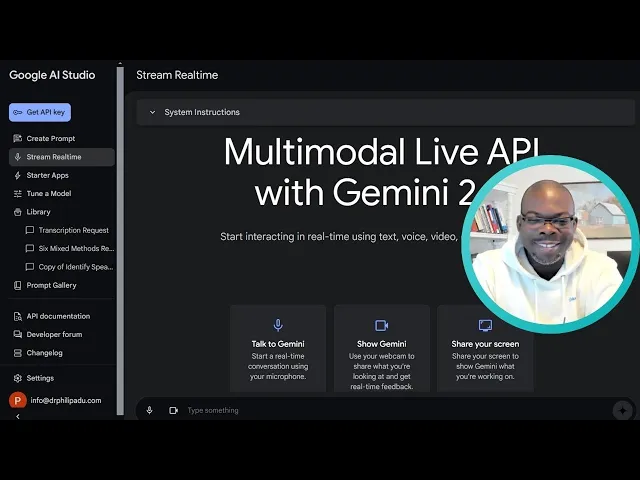Click the Prompt Gallery book icon
This screenshot has width=640, height=480.
[x=18, y=285]
